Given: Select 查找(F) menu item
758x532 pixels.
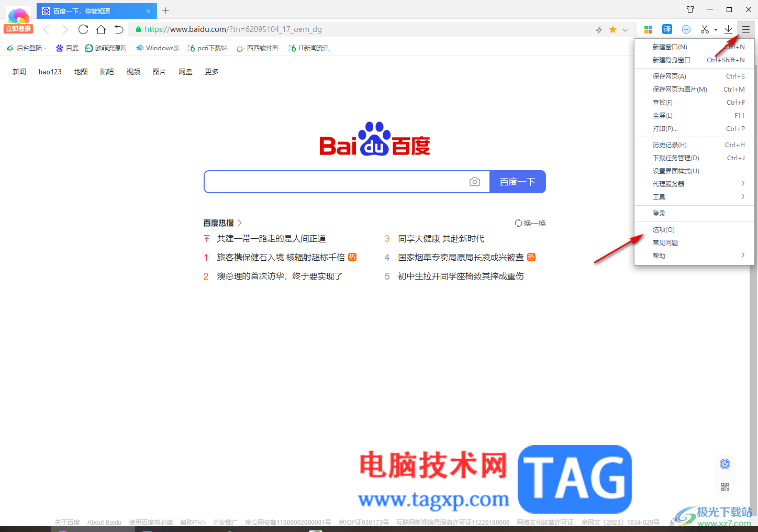Looking at the screenshot, I should tap(694, 103).
